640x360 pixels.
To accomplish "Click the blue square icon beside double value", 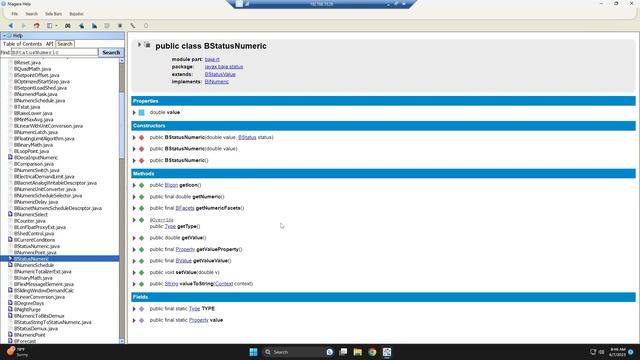I will 142,113.
